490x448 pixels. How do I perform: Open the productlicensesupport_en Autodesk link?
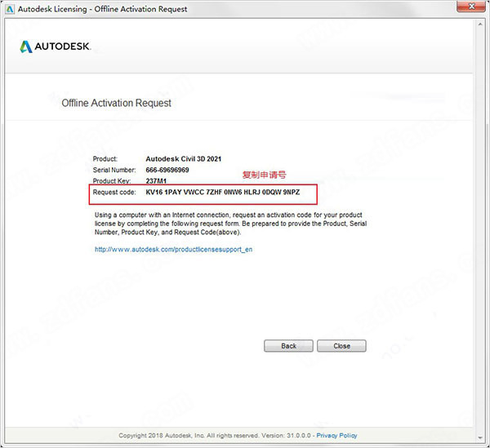click(x=173, y=249)
